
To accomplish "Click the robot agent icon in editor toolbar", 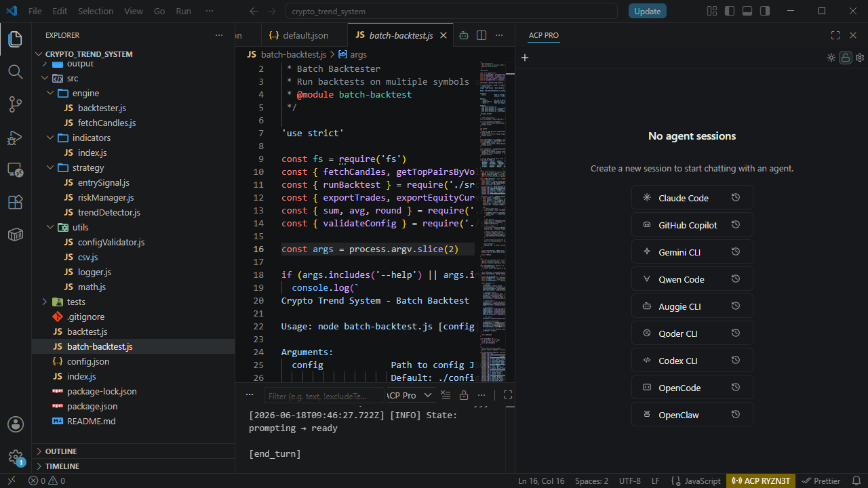I will pyautogui.click(x=464, y=35).
